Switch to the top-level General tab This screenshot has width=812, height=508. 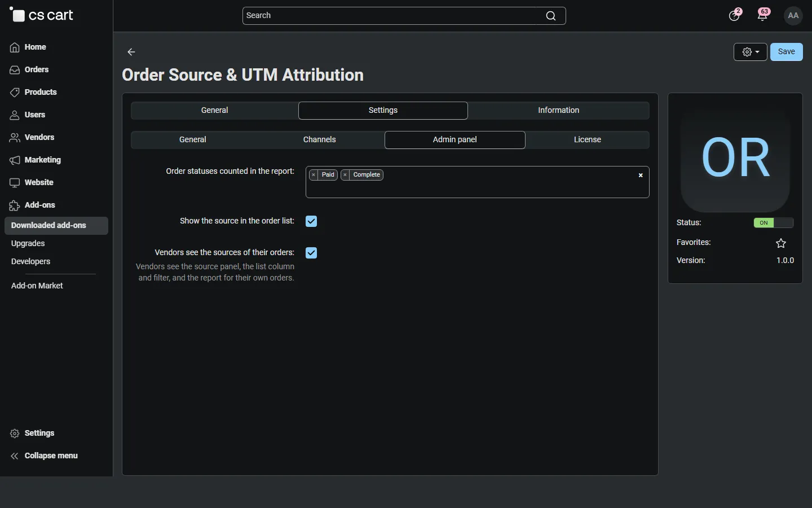[x=215, y=111]
